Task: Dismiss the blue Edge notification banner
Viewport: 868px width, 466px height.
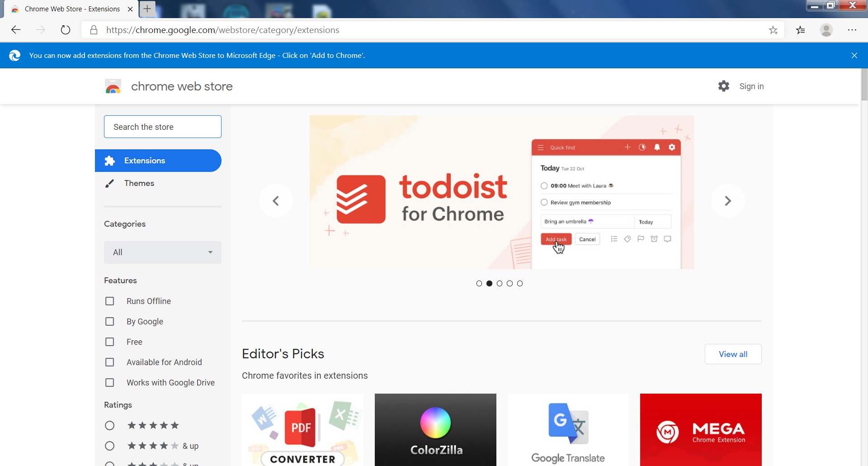Action: [x=854, y=55]
